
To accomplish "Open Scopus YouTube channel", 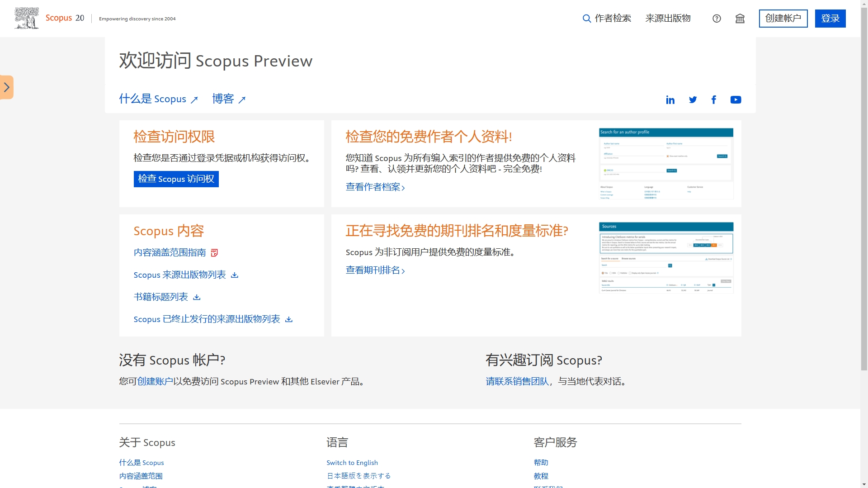I will [736, 100].
